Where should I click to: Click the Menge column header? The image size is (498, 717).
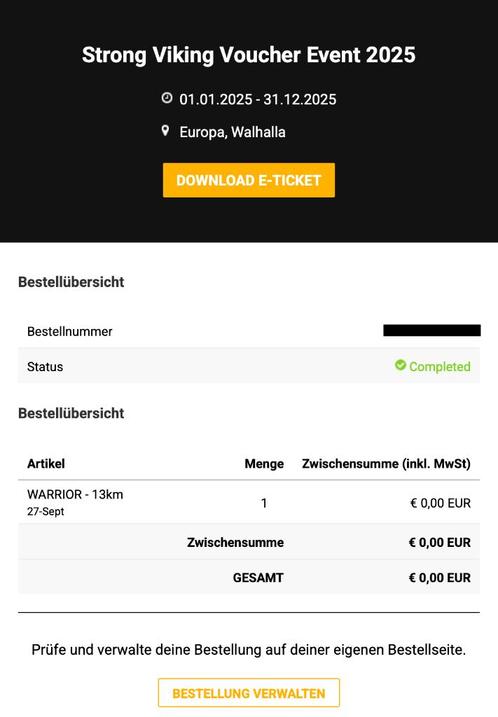tap(264, 464)
